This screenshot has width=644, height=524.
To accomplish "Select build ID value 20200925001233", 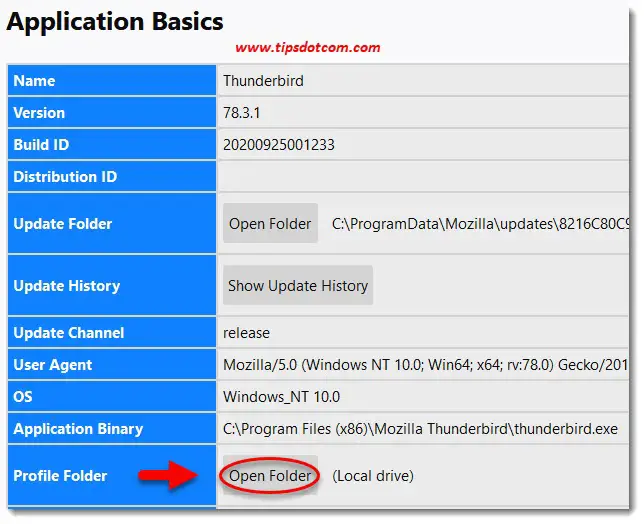I will point(279,145).
